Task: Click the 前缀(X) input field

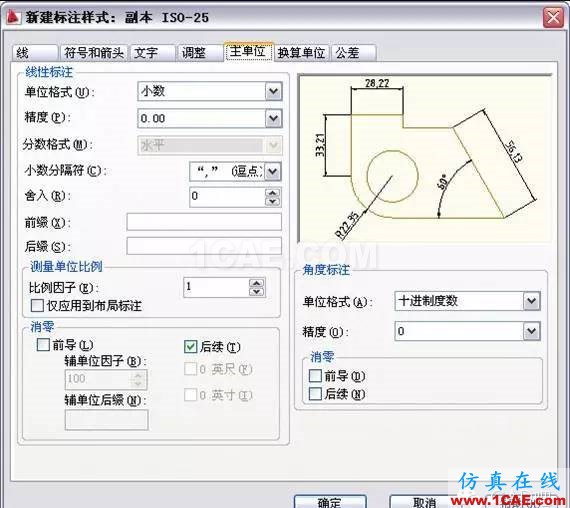Action: click(204, 222)
